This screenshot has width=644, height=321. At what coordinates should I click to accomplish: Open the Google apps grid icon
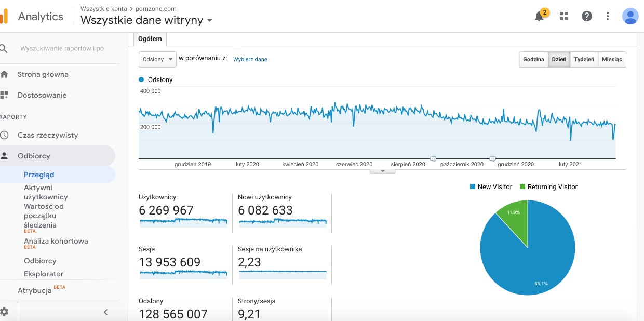click(564, 16)
